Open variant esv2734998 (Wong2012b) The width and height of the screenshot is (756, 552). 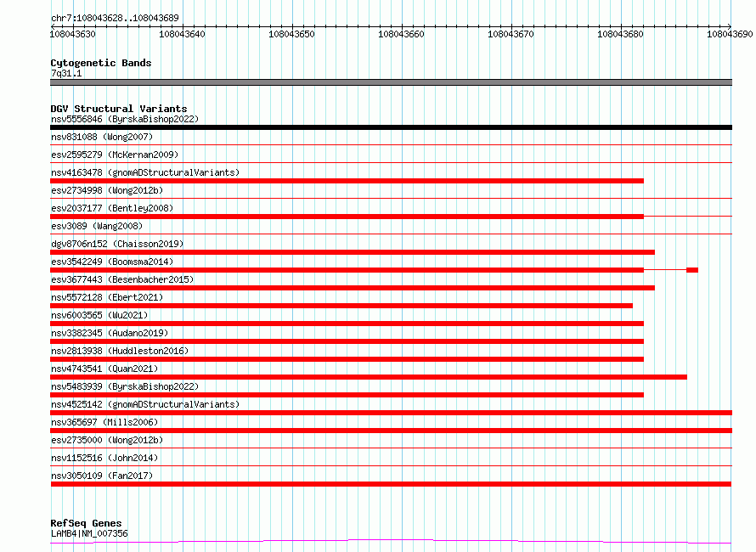(x=107, y=190)
